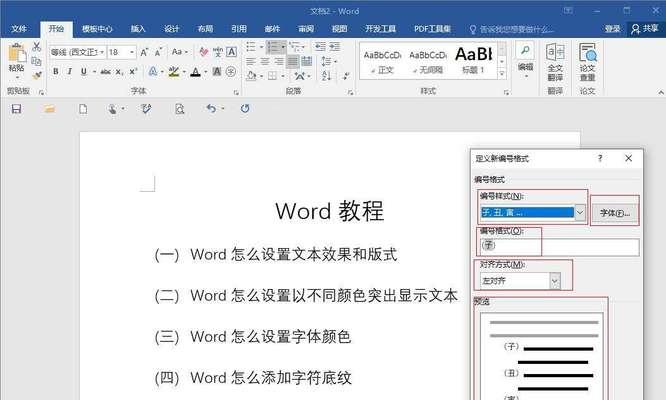Click the New blank document icon
This screenshot has height=400, width=666.
pos(83,109)
